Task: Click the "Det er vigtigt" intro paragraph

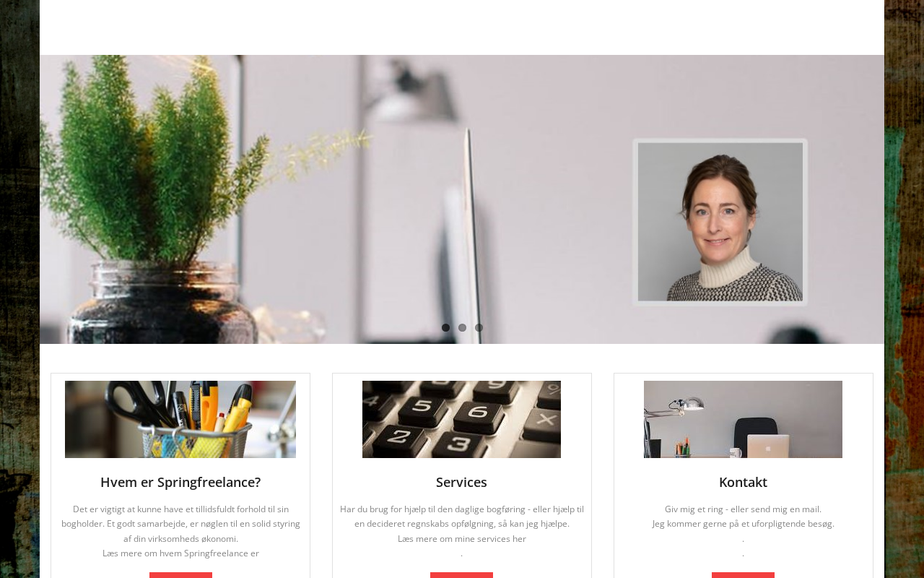Action: (x=180, y=524)
